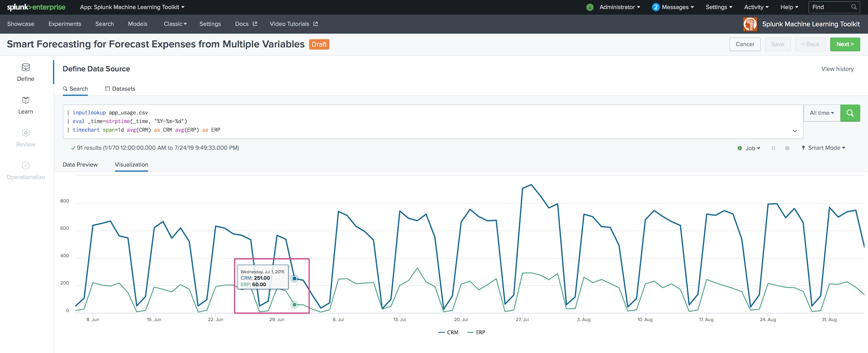The image size is (868, 353).
Task: Click the 27. Jul x-axis label
Action: coord(522,319)
